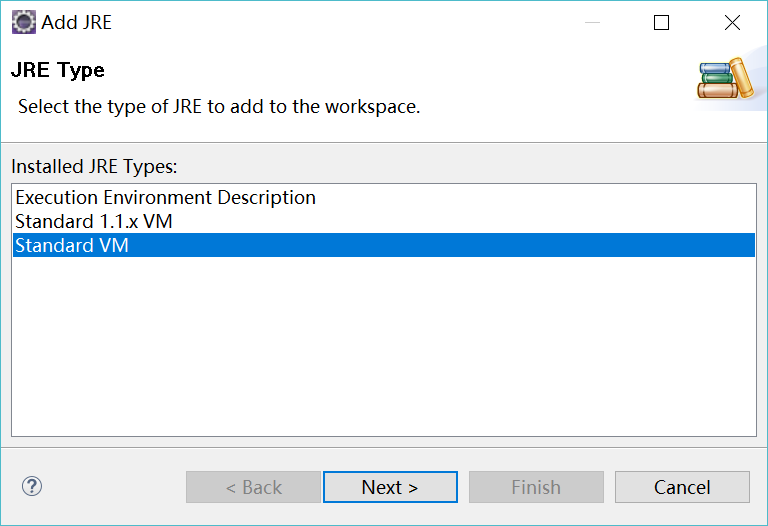Click the JRE Type page heading
This screenshot has height=526, width=768.
[58, 70]
